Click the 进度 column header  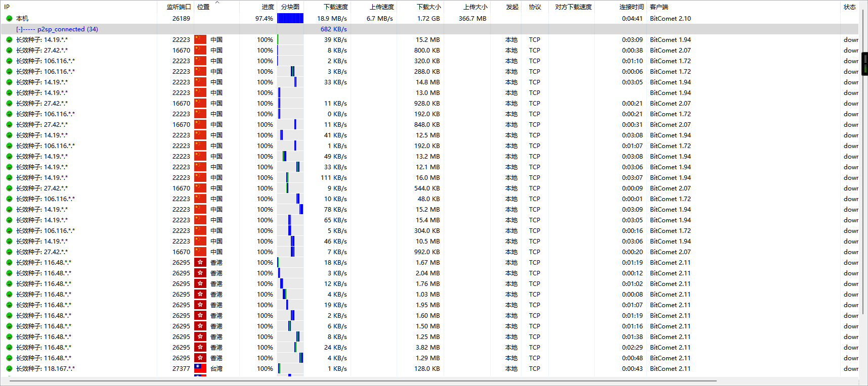pyautogui.click(x=268, y=7)
